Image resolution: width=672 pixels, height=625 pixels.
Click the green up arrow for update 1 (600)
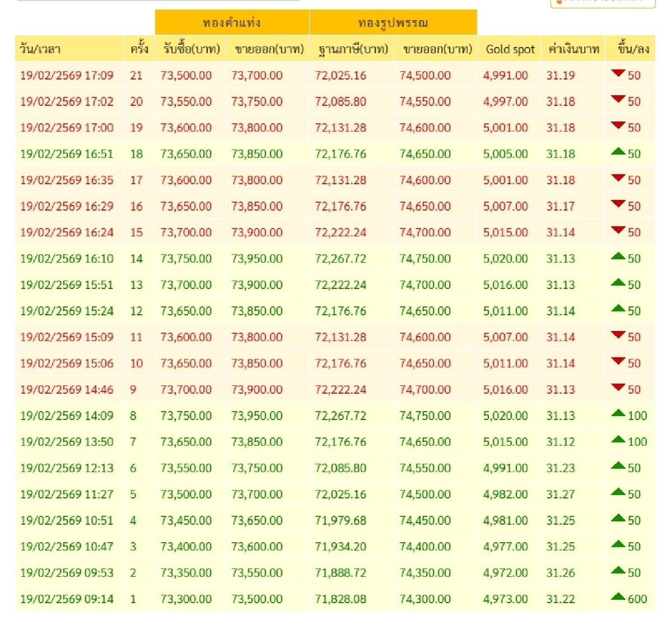(x=618, y=596)
